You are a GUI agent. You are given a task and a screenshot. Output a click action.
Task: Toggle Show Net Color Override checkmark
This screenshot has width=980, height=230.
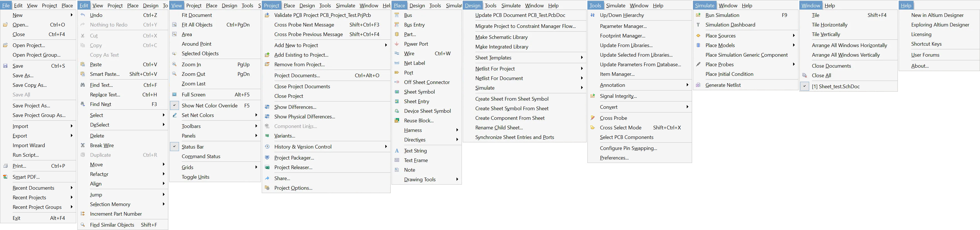coord(174,105)
